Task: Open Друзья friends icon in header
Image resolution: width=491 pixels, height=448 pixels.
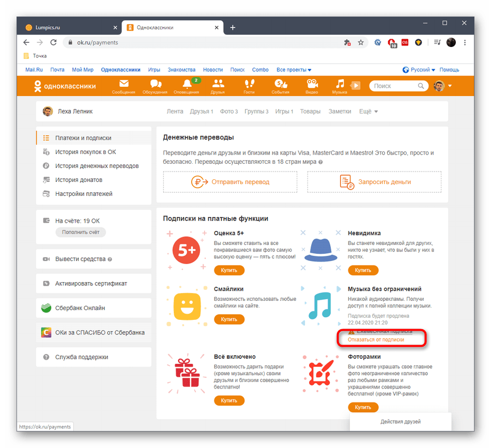Action: (x=218, y=86)
